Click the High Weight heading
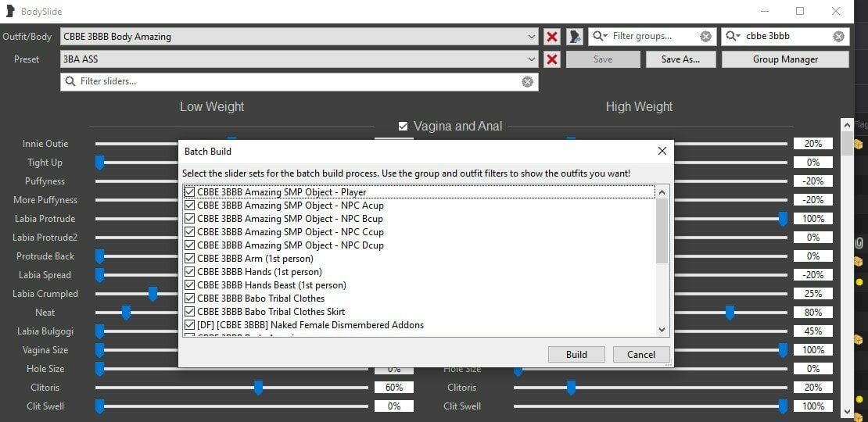The width and height of the screenshot is (868, 422). [640, 107]
